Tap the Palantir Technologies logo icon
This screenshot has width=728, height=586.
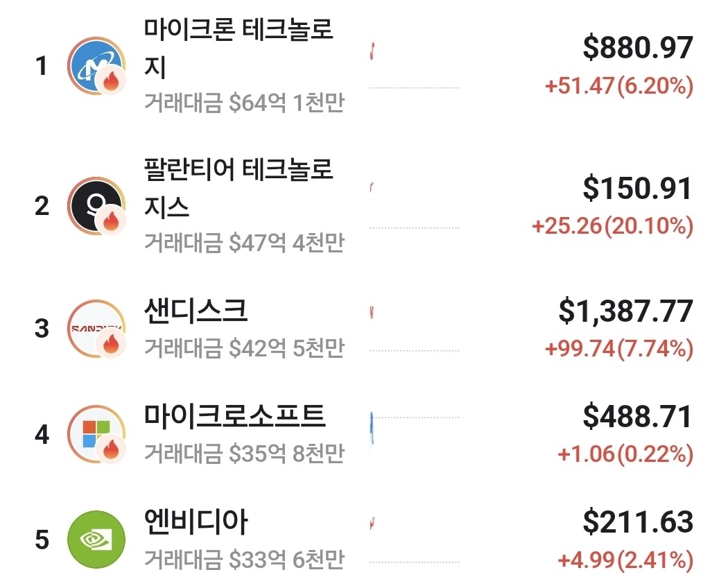[96, 206]
